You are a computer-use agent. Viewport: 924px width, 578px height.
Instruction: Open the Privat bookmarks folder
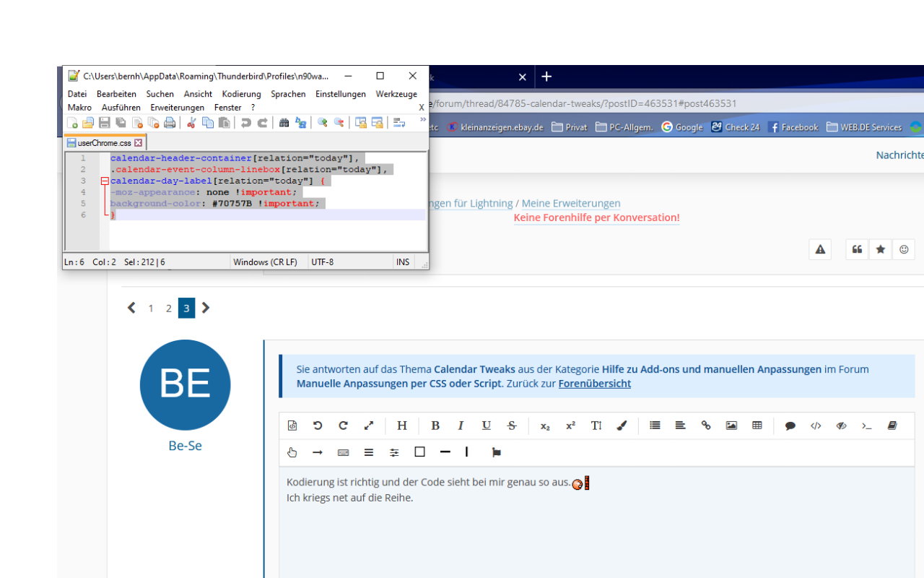click(x=570, y=127)
